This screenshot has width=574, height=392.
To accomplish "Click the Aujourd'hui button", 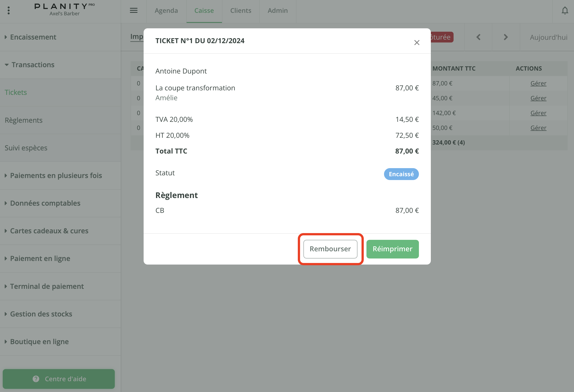I will click(x=548, y=37).
